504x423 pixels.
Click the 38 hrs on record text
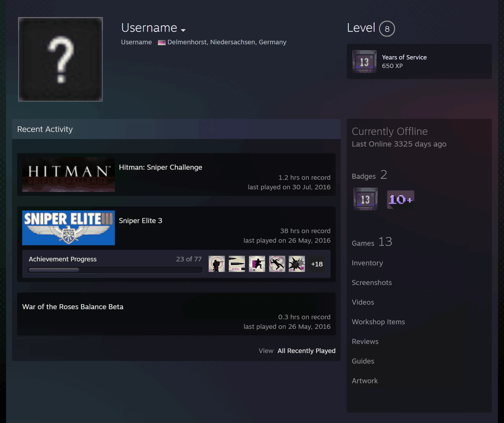pyautogui.click(x=305, y=231)
